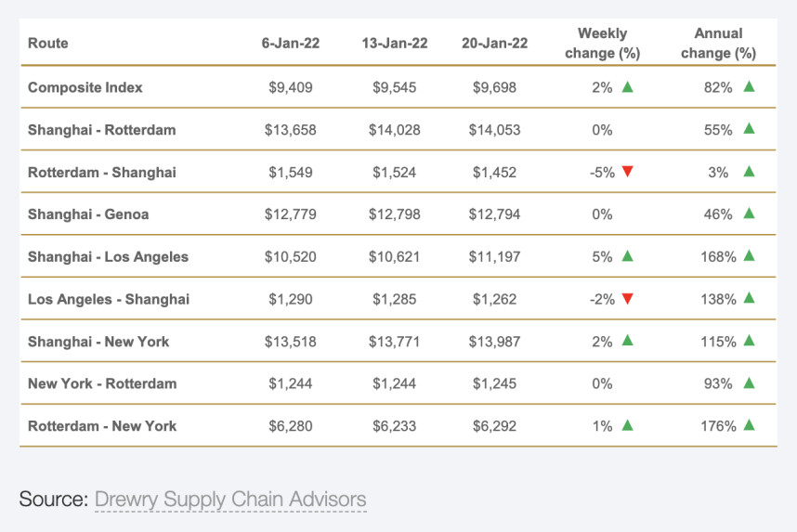This screenshot has height=532, width=797.
Task: Click the New York - Rotterdam route name
Action: (102, 383)
